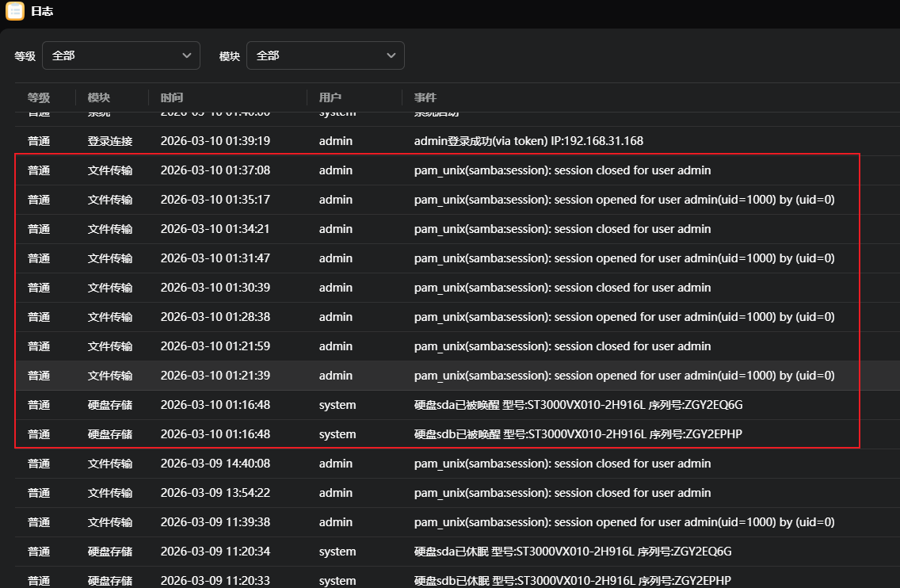Click the 日志 app icon in title bar
Image resolution: width=900 pixels, height=588 pixels.
point(15,12)
